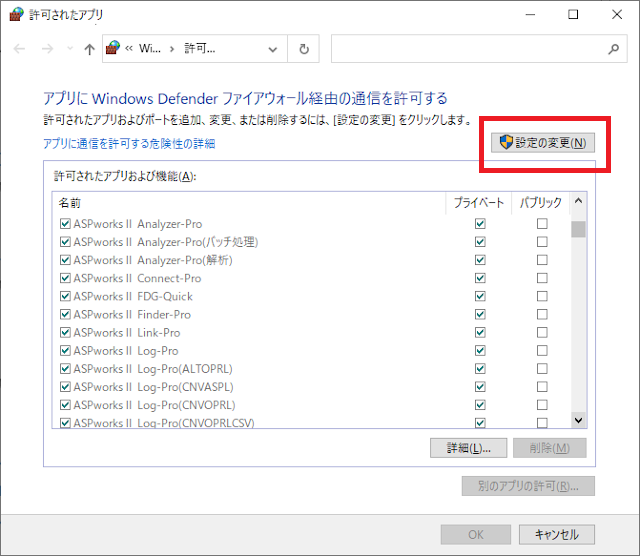The width and height of the screenshot is (640, 556).
Task: Click the キャンセル button
Action: tap(556, 534)
